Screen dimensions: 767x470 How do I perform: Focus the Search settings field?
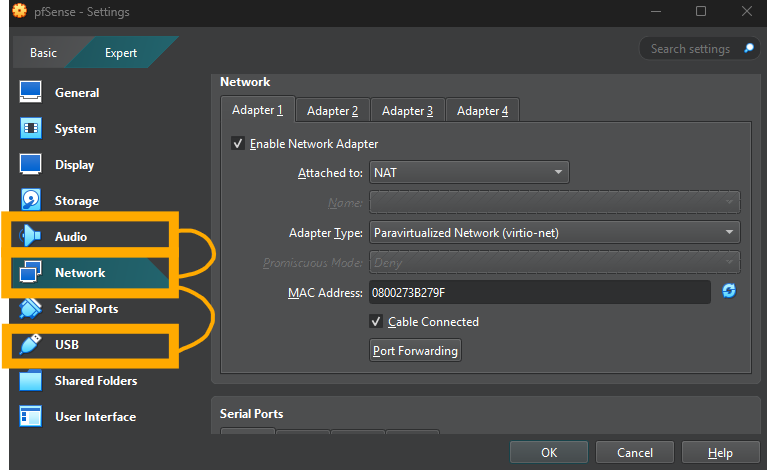click(x=690, y=48)
